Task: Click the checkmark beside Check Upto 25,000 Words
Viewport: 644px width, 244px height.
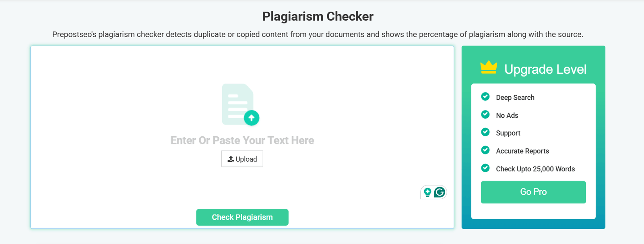Action: click(485, 168)
